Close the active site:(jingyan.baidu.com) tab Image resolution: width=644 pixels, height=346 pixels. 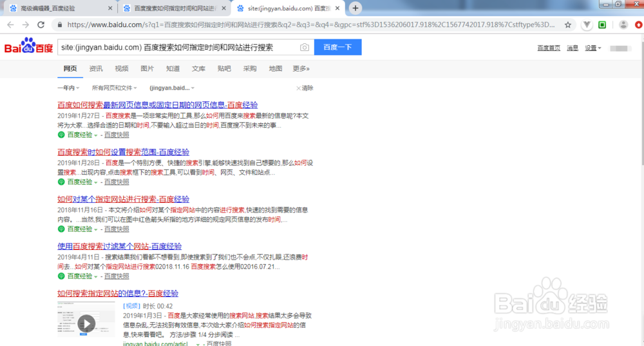[337, 8]
